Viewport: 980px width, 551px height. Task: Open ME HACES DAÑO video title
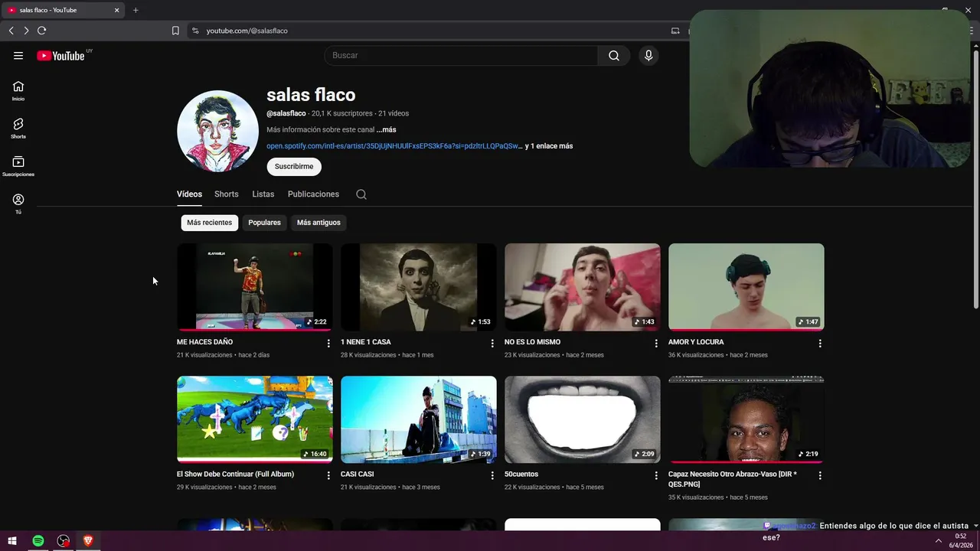(204, 342)
